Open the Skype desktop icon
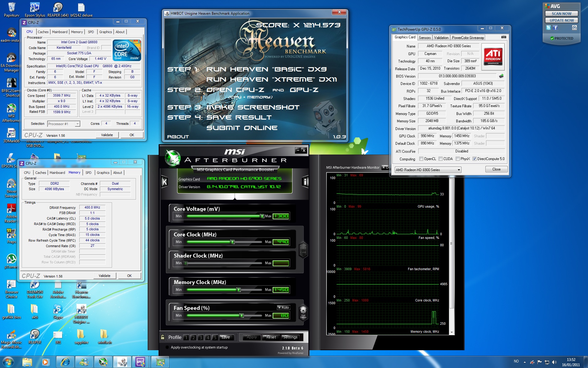 pos(58,311)
